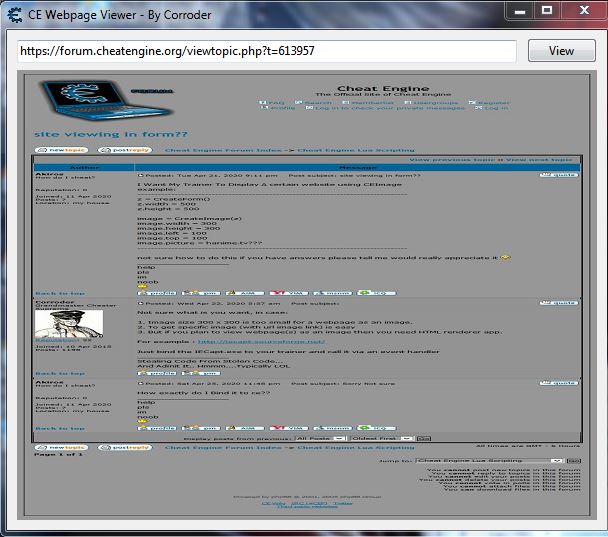
Task: Click YIM icon under Akiros's first post
Action: point(289,293)
